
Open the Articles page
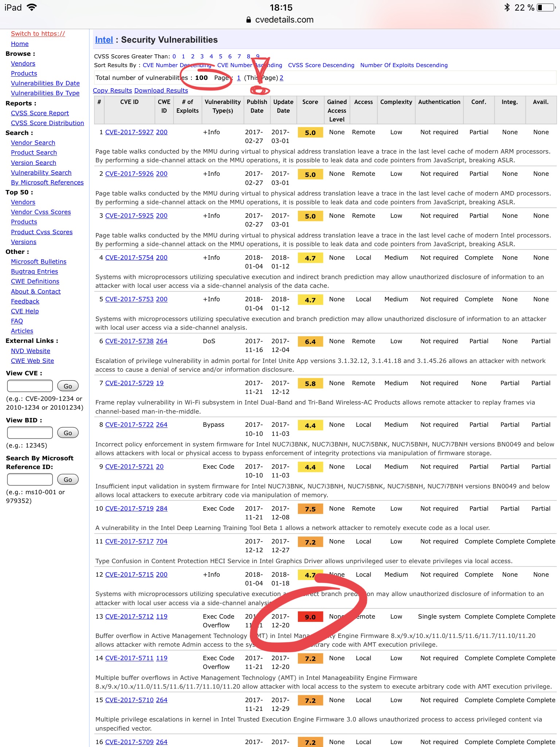coord(22,331)
